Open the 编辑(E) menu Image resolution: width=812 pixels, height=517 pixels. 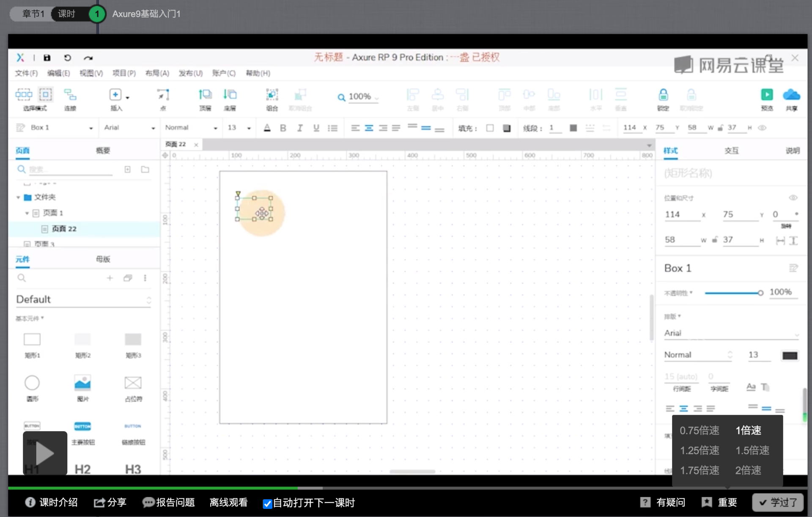click(58, 73)
